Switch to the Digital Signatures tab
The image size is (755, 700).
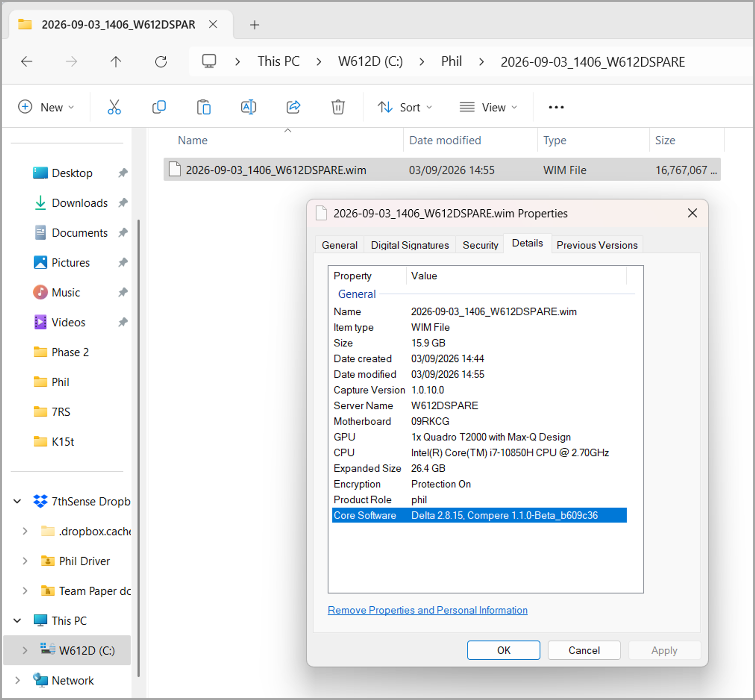point(410,245)
